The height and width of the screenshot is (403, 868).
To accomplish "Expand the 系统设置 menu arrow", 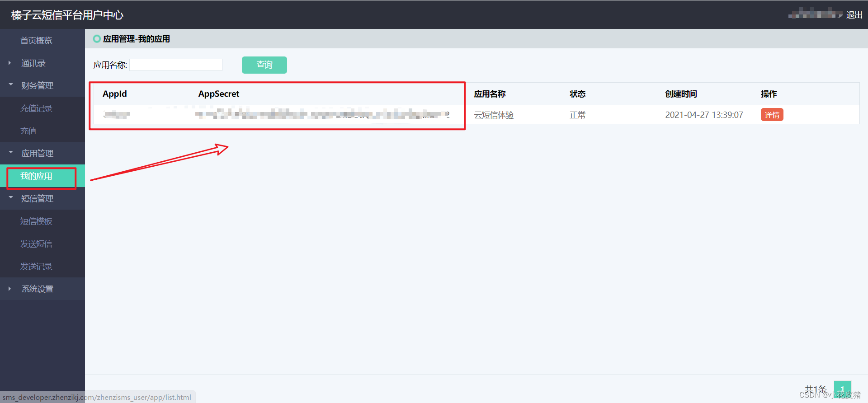I will point(9,289).
